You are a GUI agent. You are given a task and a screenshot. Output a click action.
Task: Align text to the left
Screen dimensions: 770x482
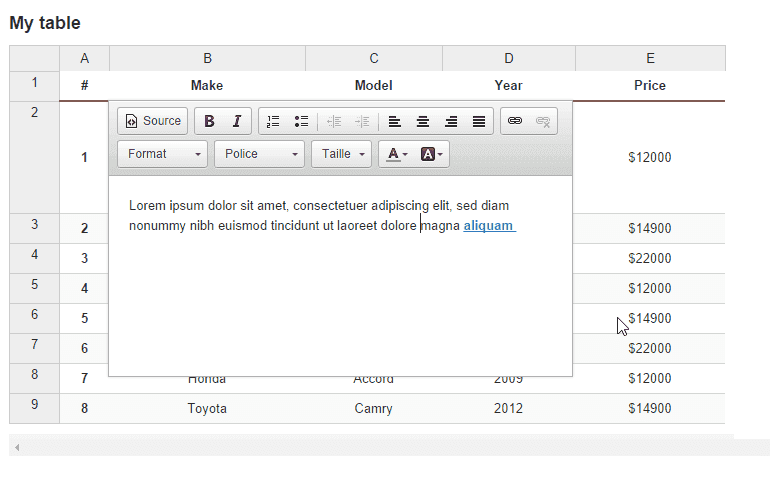pos(395,121)
